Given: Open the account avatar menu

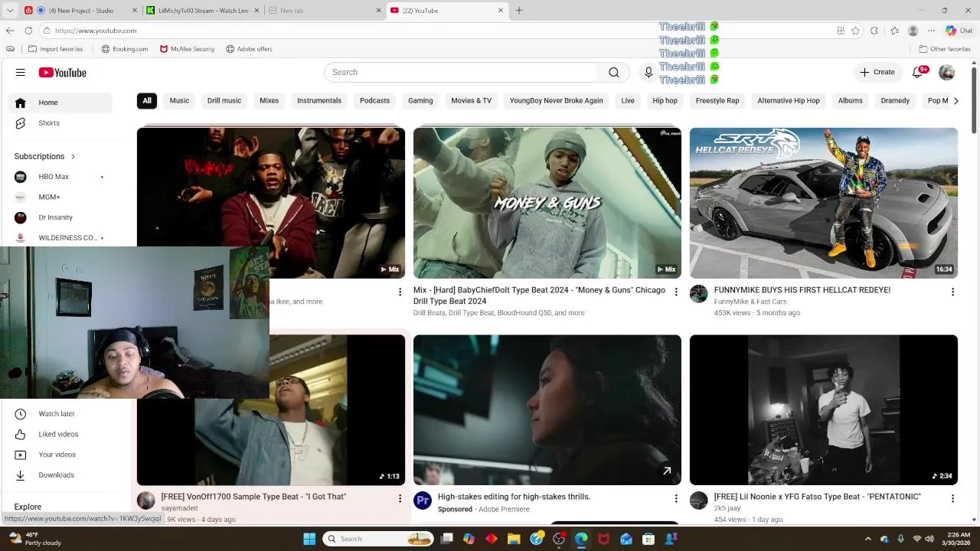Looking at the screenshot, I should 947,73.
